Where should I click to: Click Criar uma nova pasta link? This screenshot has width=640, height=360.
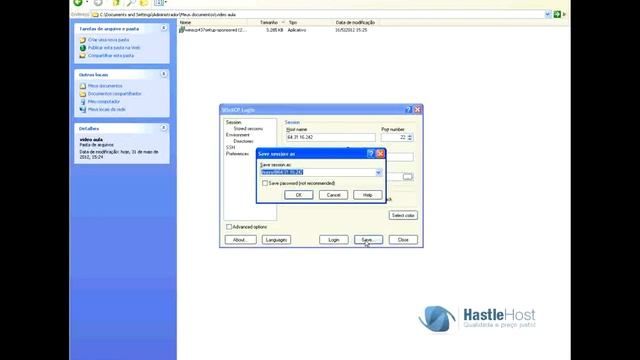[x=109, y=40]
